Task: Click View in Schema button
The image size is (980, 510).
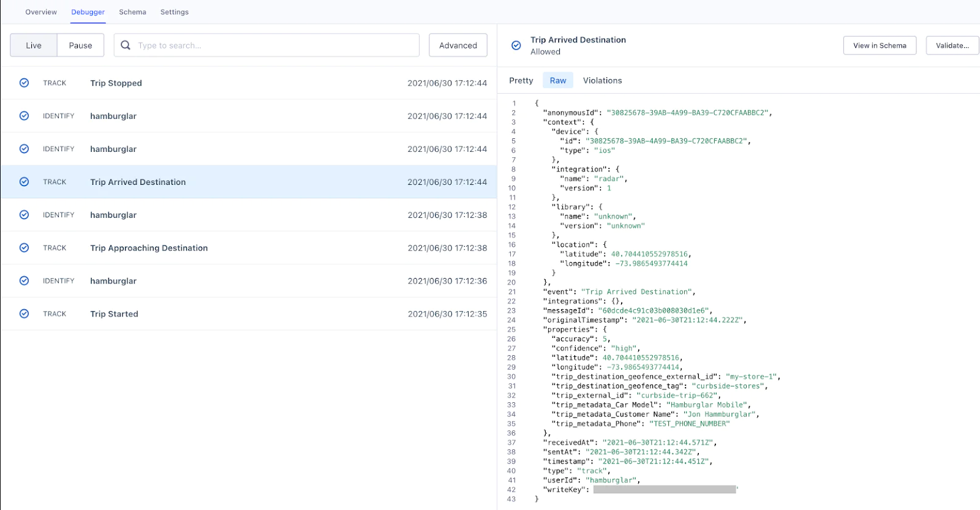Action: (x=880, y=45)
